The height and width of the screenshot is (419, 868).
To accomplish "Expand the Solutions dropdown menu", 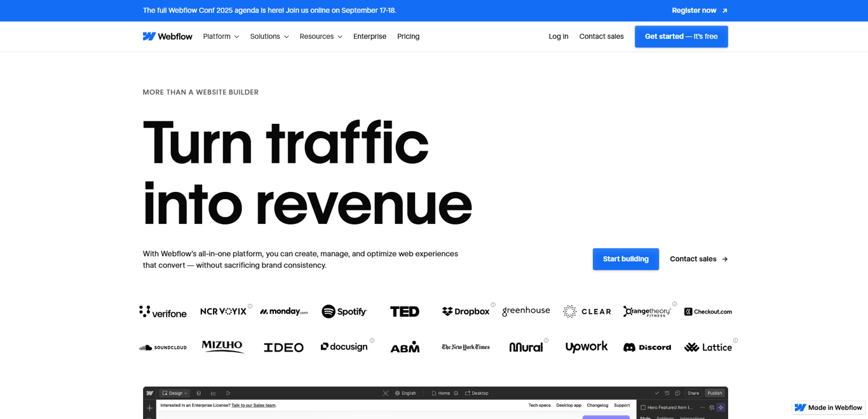I will (x=269, y=36).
